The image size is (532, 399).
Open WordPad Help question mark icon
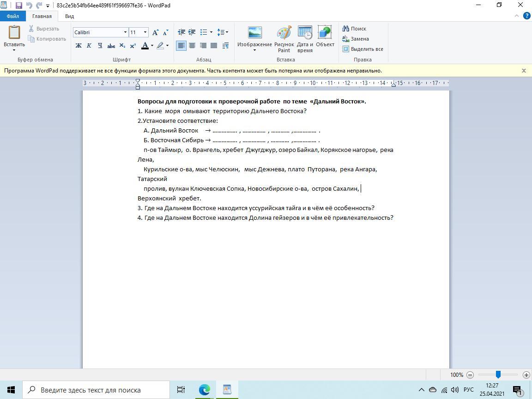point(526,16)
